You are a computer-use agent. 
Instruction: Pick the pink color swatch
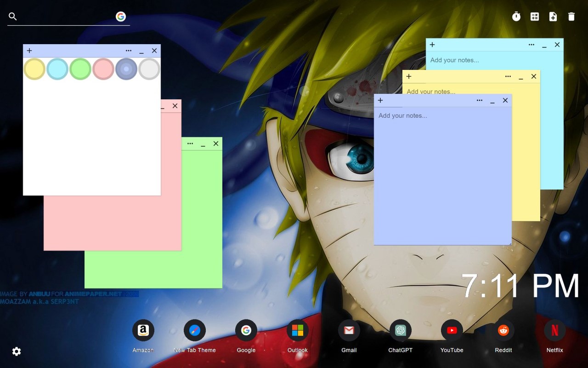(x=103, y=69)
